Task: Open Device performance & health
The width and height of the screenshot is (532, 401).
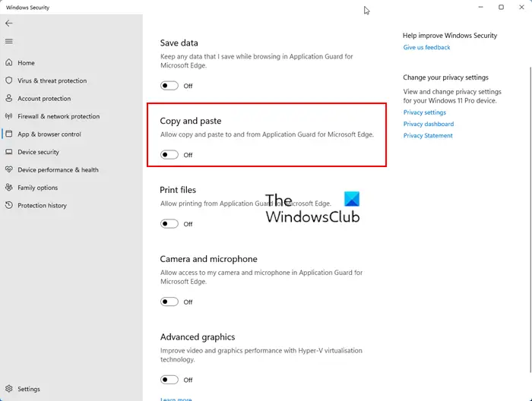Action: (x=71, y=170)
